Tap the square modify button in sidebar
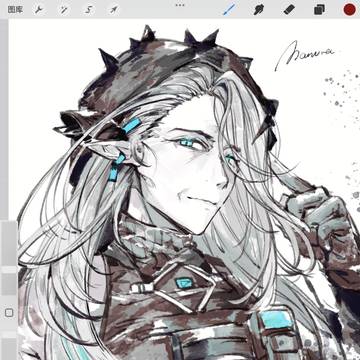 (9, 313)
